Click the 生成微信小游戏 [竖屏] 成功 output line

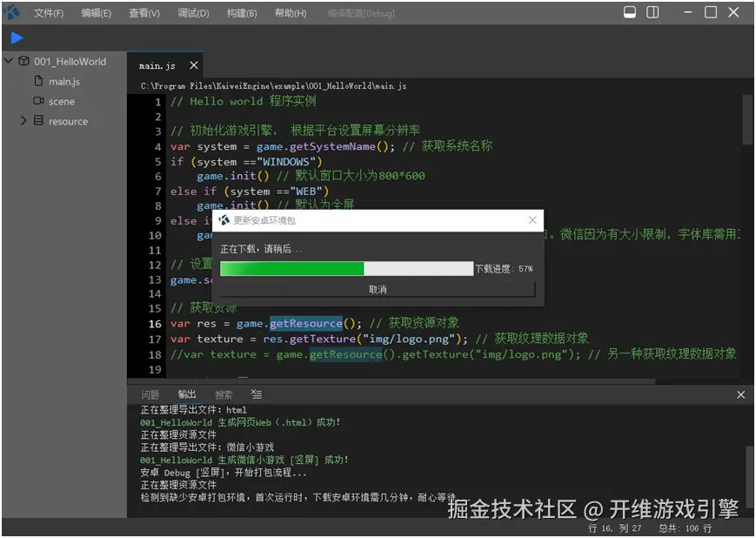coord(244,460)
